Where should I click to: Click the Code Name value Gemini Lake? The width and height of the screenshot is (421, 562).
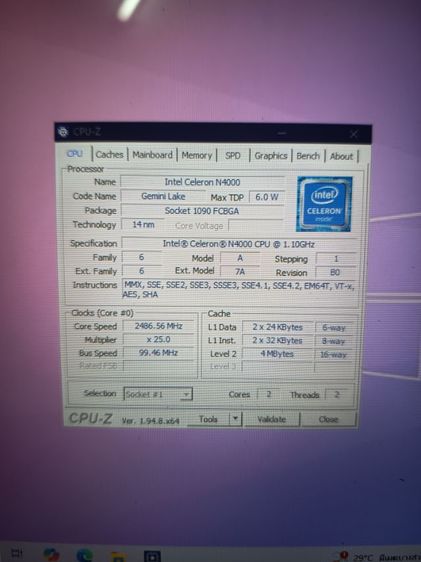pos(163,196)
